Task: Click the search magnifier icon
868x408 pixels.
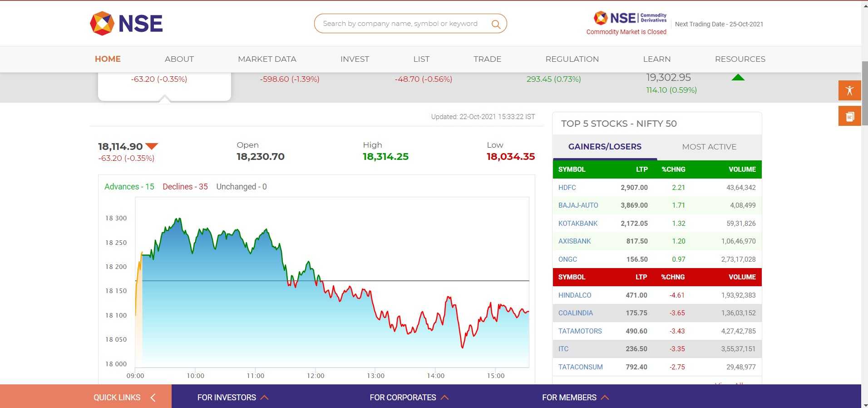Action: [x=496, y=24]
